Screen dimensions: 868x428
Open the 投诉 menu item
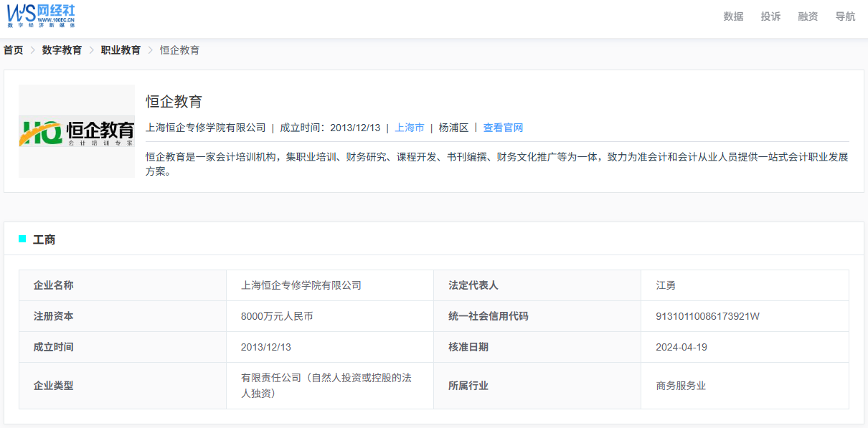tap(770, 16)
